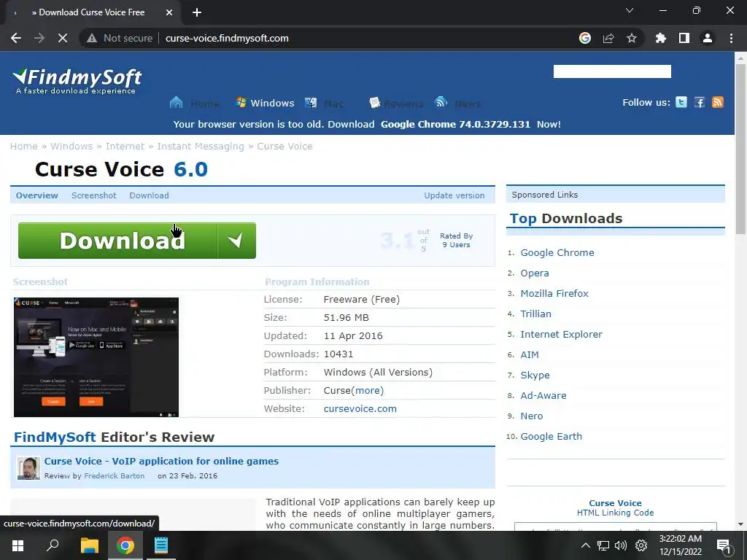Click the RSS feed follow icon
Image resolution: width=747 pixels, height=560 pixels.
tap(718, 102)
